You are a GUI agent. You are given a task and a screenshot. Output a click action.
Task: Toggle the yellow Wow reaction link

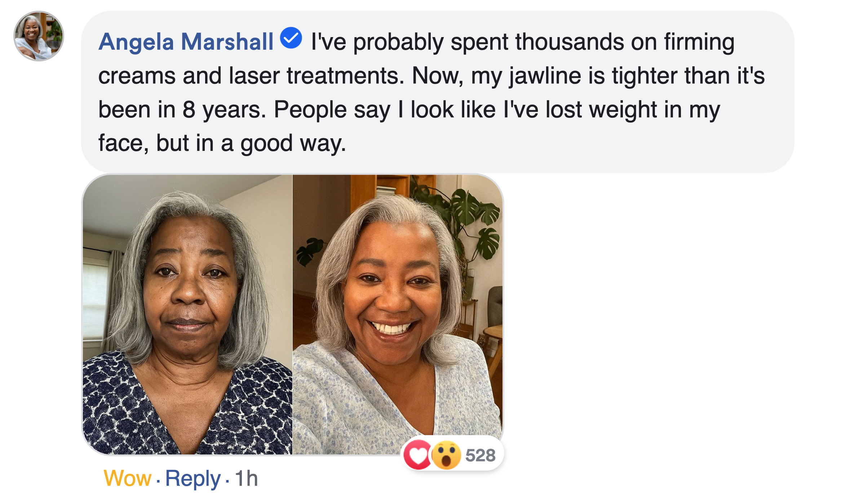coord(127,479)
